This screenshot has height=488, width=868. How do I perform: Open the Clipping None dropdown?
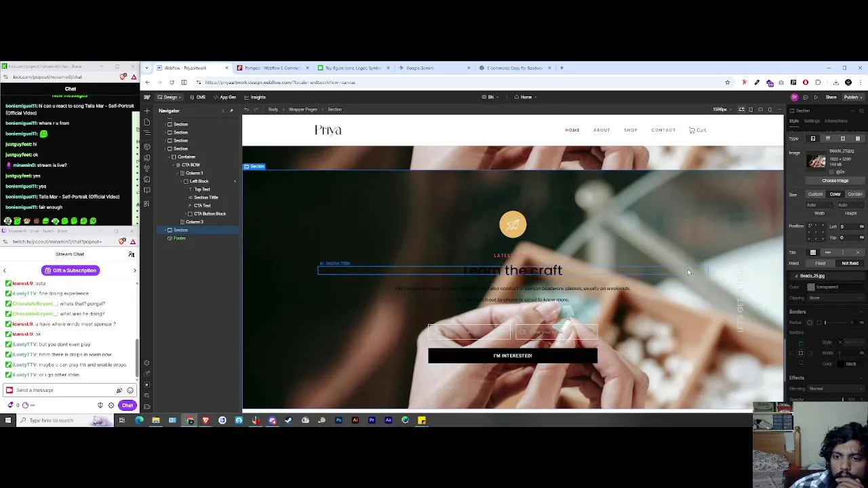coord(836,298)
